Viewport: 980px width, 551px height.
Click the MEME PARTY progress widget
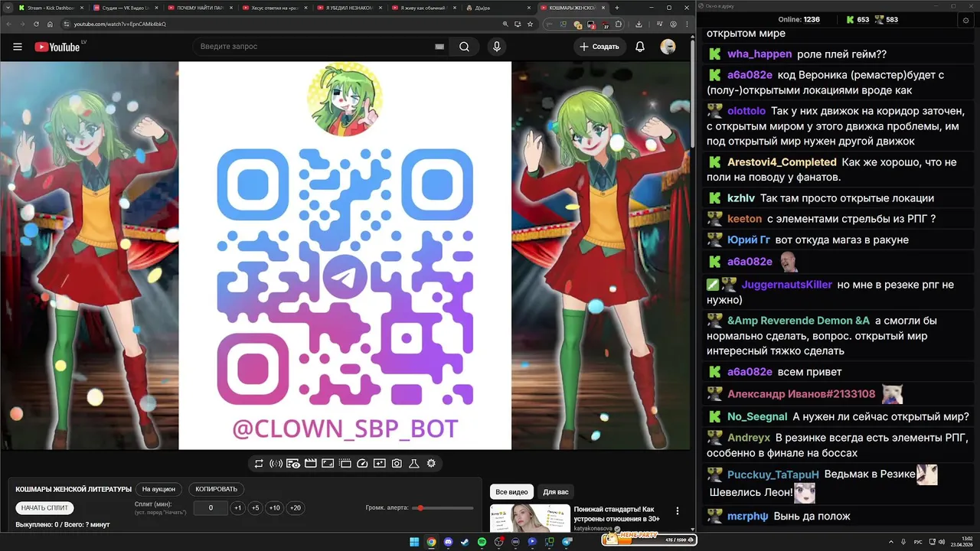click(x=649, y=540)
